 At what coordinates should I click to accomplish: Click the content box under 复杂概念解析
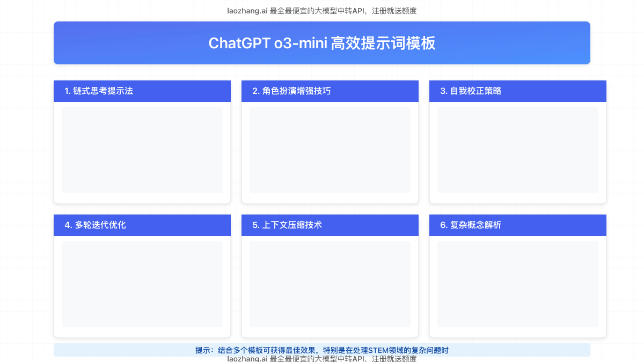coord(518,284)
